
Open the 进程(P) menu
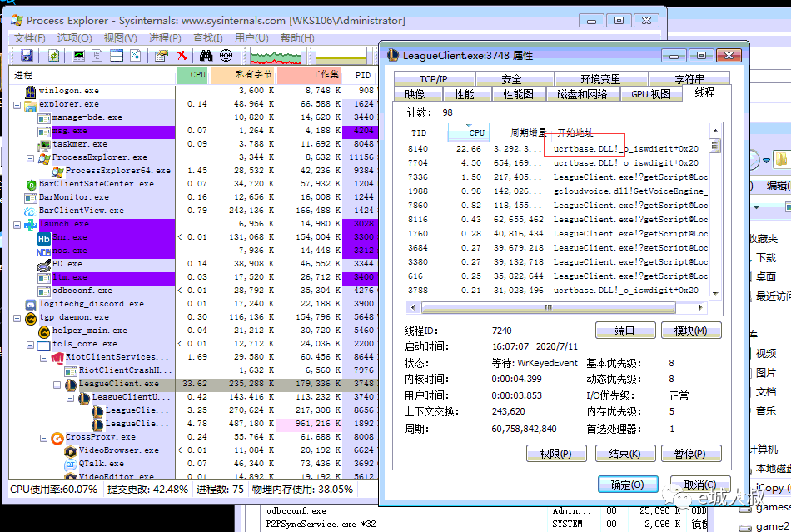click(165, 37)
